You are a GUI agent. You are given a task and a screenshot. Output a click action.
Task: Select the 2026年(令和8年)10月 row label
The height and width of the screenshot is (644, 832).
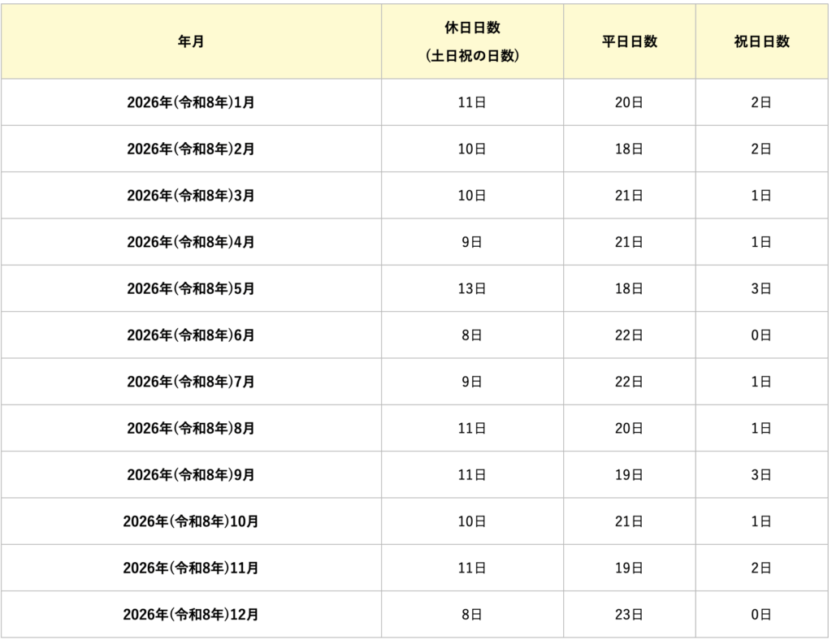[191, 521]
